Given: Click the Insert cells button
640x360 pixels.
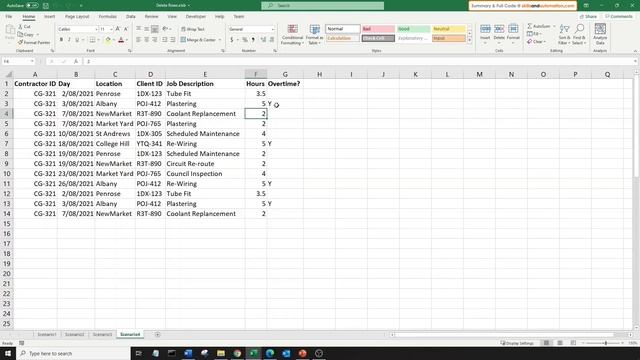Looking at the screenshot, I should [485, 34].
